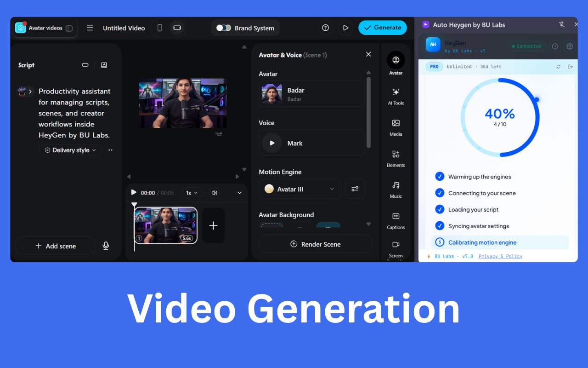Toggle the Brand System switch

pyautogui.click(x=224, y=28)
